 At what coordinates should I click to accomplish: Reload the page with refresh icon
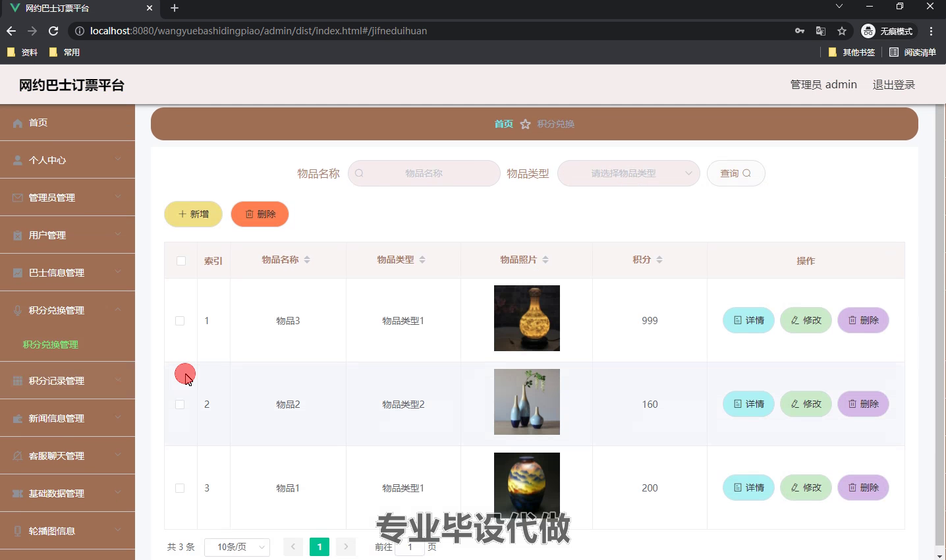(x=53, y=31)
